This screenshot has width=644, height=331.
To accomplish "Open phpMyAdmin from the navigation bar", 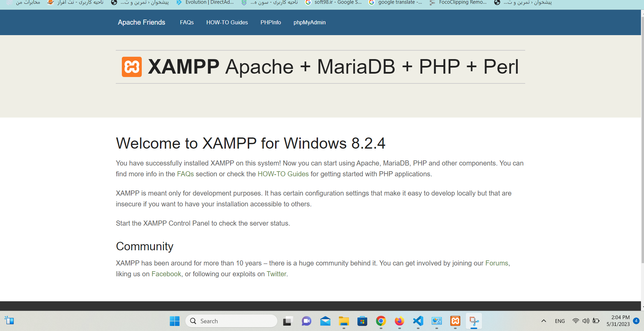I will [x=310, y=22].
